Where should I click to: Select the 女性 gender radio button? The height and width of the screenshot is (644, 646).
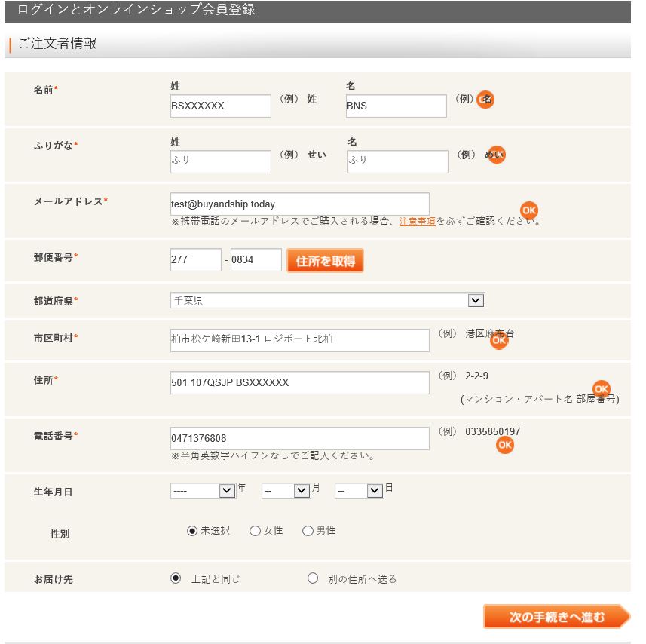click(255, 530)
